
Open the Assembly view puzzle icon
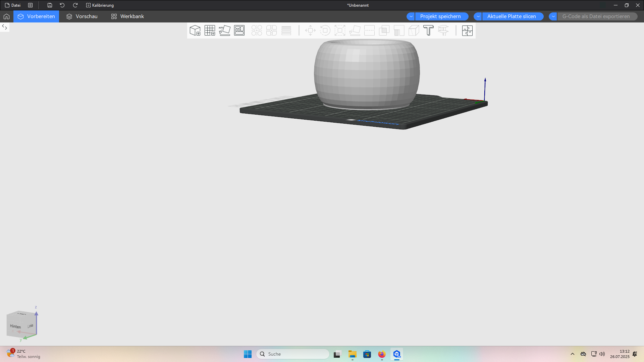pyautogui.click(x=467, y=31)
